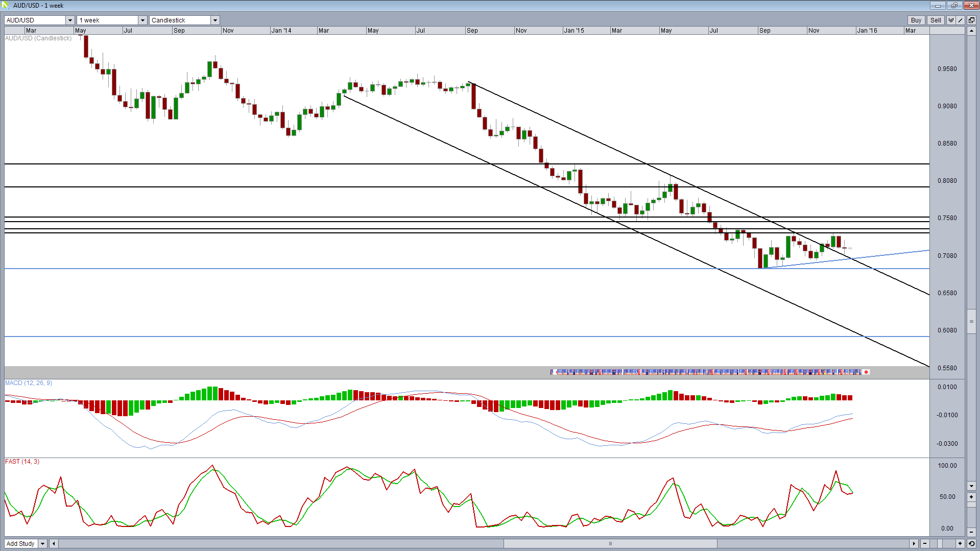Click the detach chart window icon
Image resolution: width=980 pixels, height=551 pixels.
point(971,20)
